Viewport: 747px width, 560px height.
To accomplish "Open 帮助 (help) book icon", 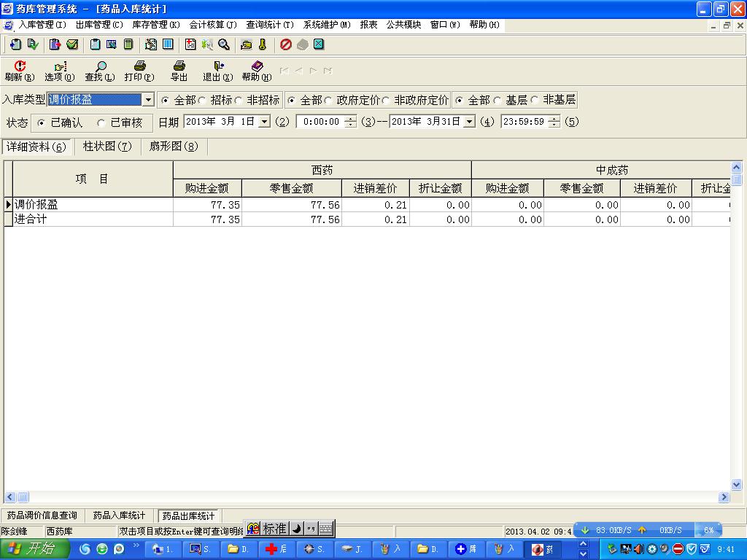I will tap(256, 67).
